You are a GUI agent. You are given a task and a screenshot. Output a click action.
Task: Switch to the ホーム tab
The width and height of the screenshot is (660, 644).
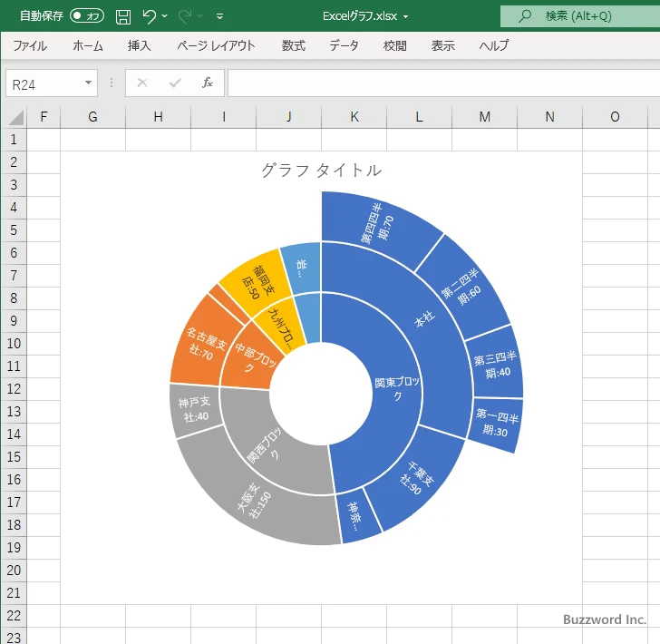[x=88, y=45]
